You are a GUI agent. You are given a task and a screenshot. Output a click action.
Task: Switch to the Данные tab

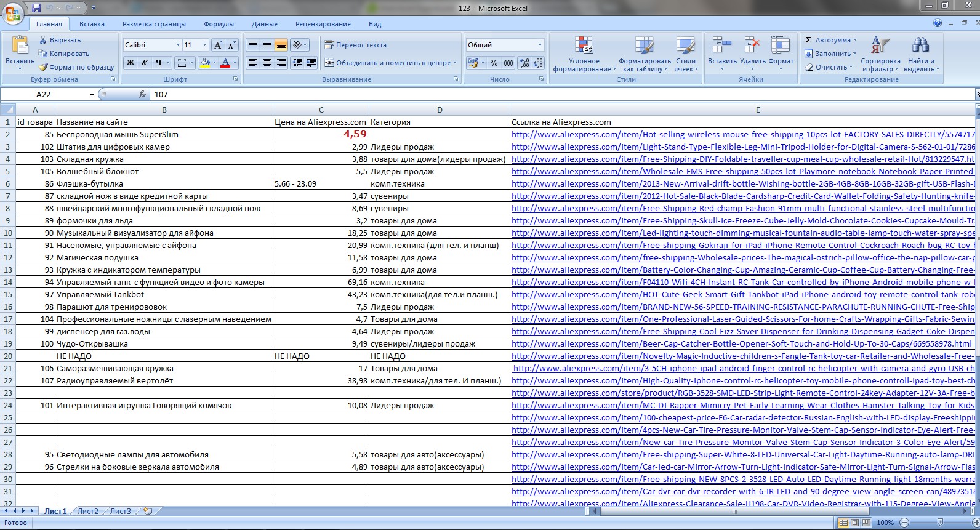[x=264, y=24]
